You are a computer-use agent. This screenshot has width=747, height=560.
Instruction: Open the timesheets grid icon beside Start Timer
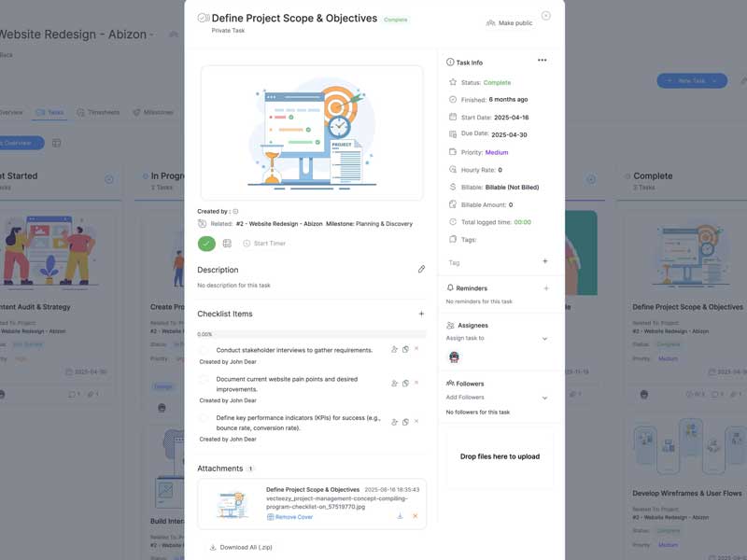pos(227,244)
